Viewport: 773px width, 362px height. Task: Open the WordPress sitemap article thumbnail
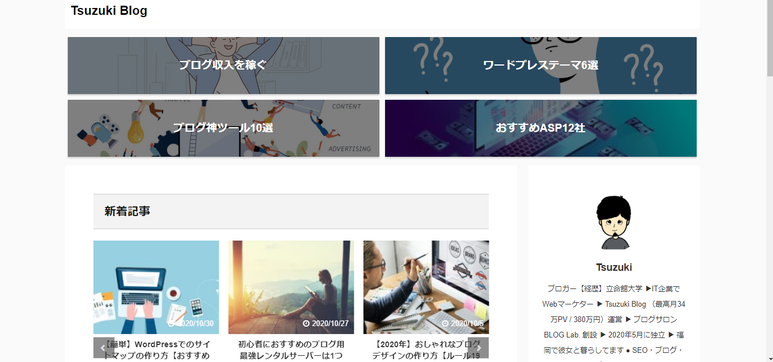(x=156, y=287)
